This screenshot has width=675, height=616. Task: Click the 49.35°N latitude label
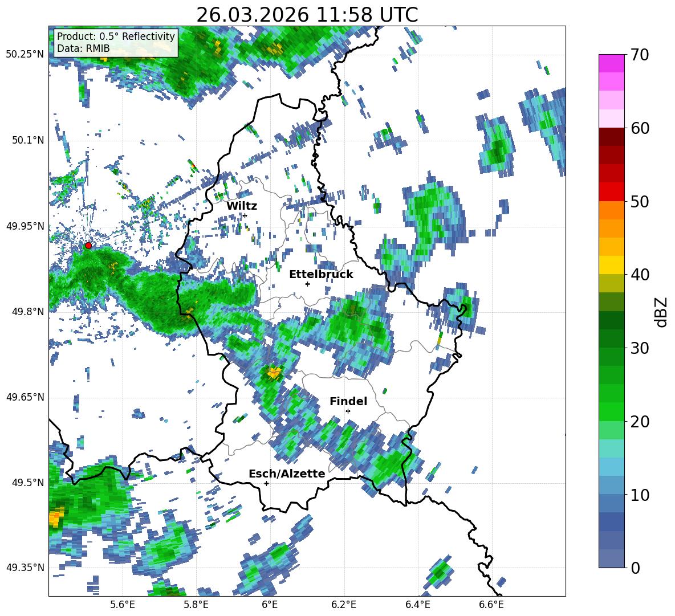(x=25, y=568)
